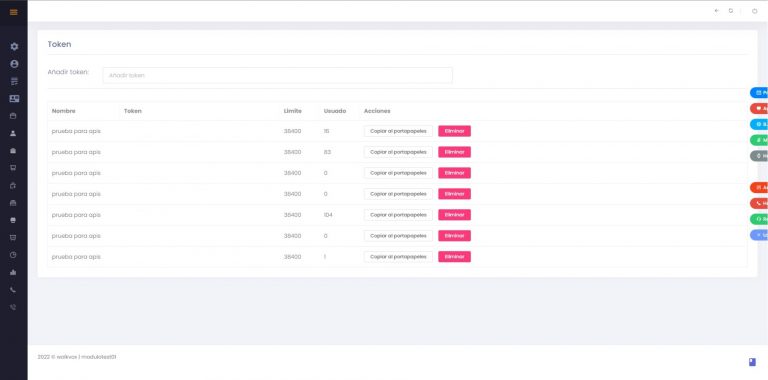Open the settings gear in the sidebar

pos(14,47)
